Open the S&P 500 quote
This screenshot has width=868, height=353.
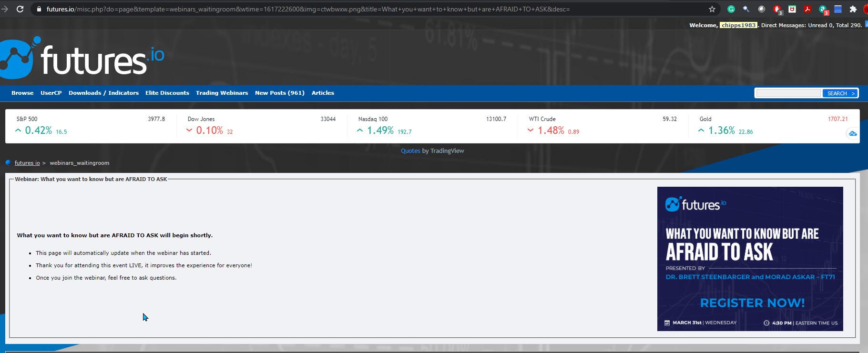[x=91, y=126]
